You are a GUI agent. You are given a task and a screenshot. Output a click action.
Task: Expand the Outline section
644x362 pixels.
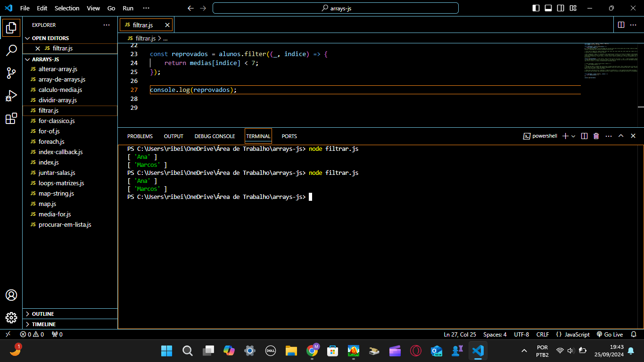point(70,314)
